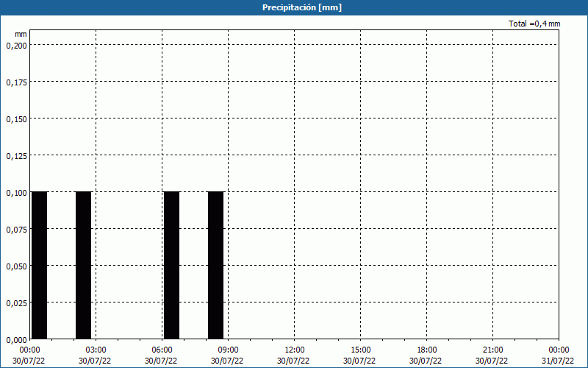
Task: Select the precipitation bar just before 09:00
Action: [x=215, y=265]
